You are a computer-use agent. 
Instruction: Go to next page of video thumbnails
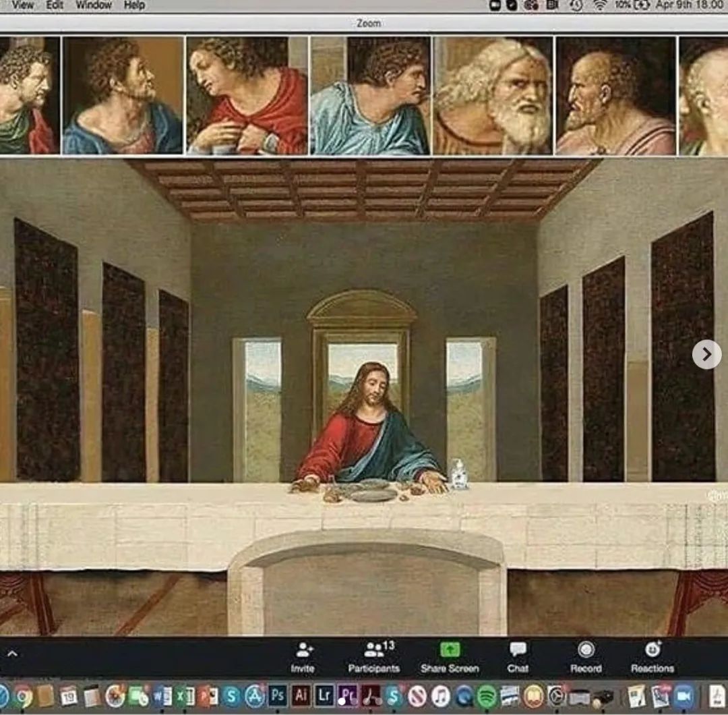(706, 355)
